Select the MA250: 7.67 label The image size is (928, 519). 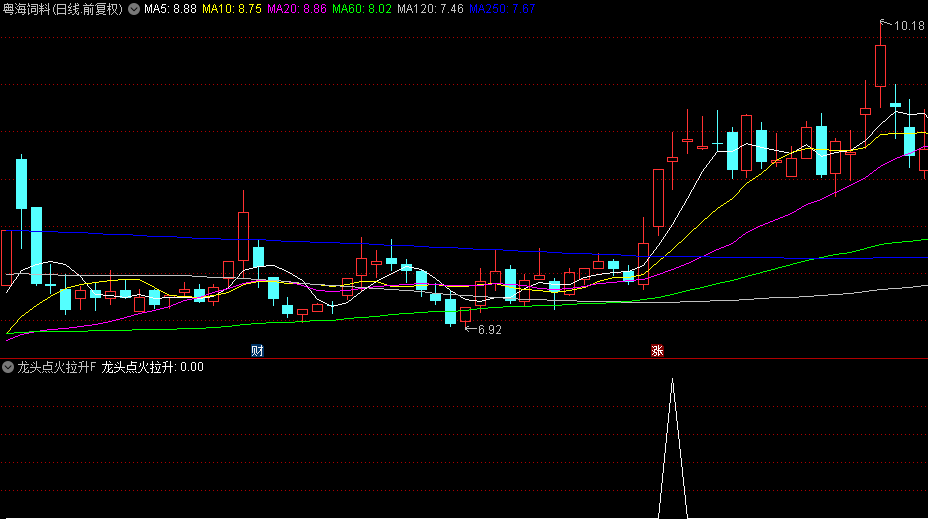coord(502,9)
